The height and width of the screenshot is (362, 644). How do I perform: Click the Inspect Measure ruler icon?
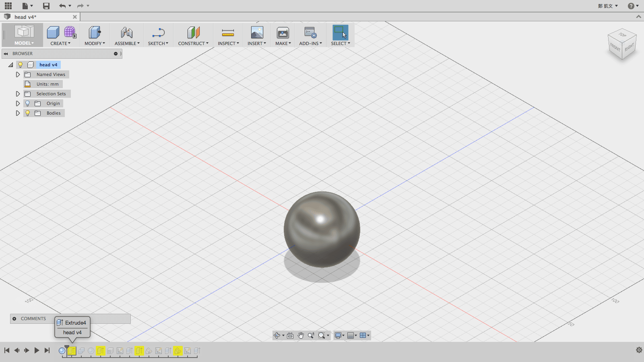click(x=228, y=32)
